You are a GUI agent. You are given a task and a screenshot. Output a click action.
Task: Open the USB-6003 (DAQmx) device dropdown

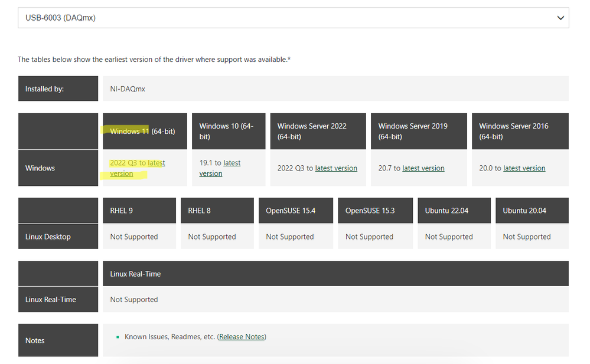[x=293, y=18]
